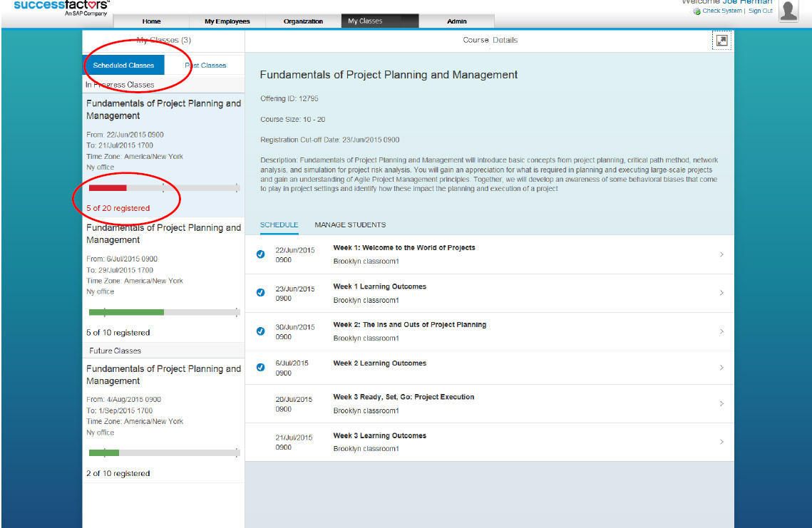812x528 pixels.
Task: Click completed checkmark on Week 2 Learning Outcomes
Action: [260, 368]
